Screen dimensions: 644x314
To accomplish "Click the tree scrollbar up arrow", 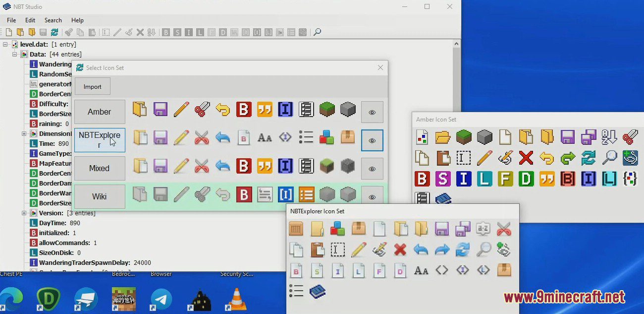I will coord(456,43).
